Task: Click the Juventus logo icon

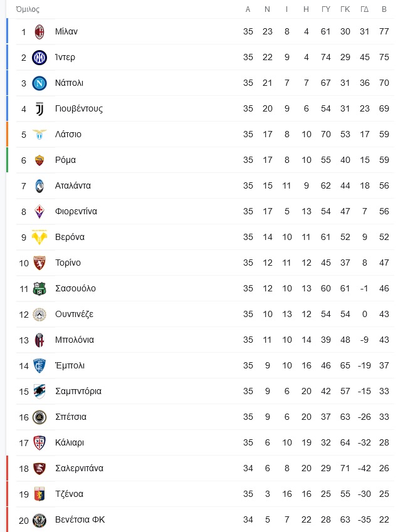Action: pyautogui.click(x=39, y=109)
